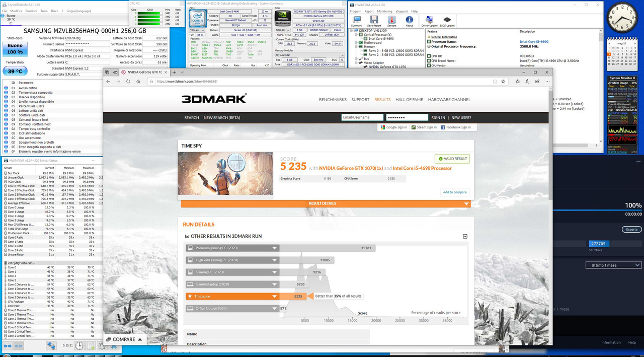The height and width of the screenshot is (357, 644).
Task: Open the Ultimo 1 mese dropdown
Action: coord(614,265)
